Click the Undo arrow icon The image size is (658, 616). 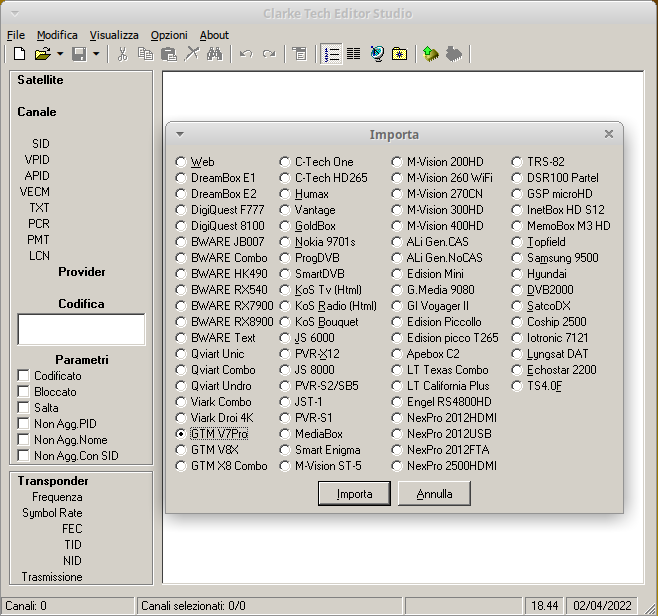(x=246, y=54)
